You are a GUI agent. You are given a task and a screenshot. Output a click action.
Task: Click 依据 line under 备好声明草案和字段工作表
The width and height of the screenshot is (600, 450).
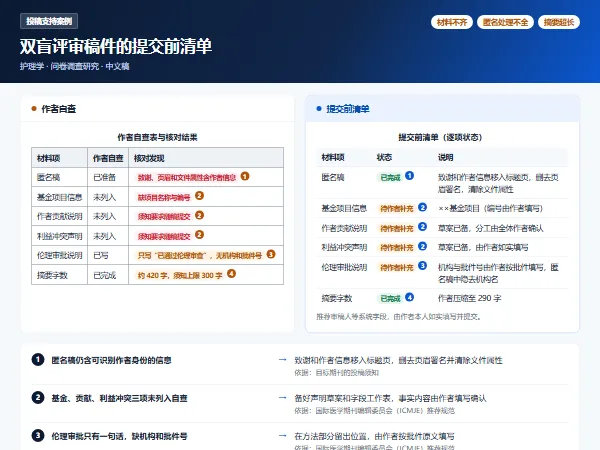(375, 411)
